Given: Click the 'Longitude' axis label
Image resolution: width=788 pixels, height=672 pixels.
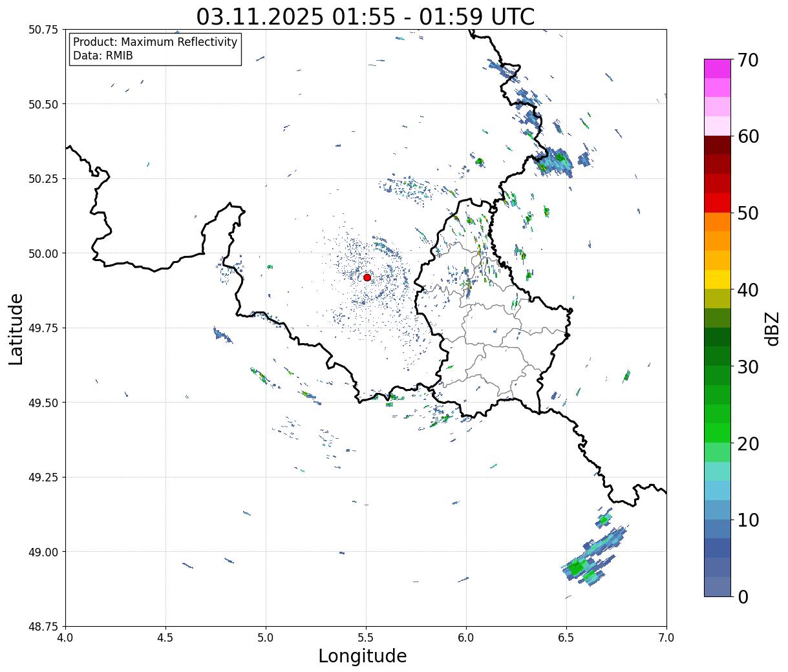Looking at the screenshot, I should pos(363,656).
